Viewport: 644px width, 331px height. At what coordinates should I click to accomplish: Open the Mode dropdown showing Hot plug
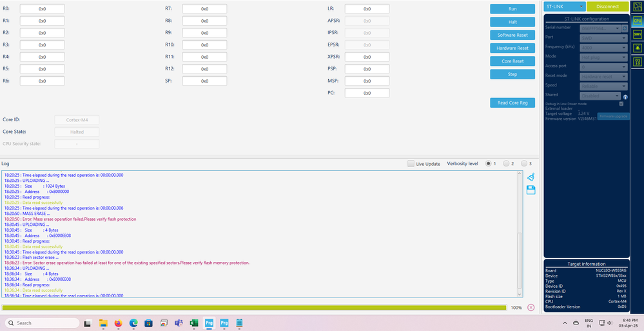tap(604, 57)
